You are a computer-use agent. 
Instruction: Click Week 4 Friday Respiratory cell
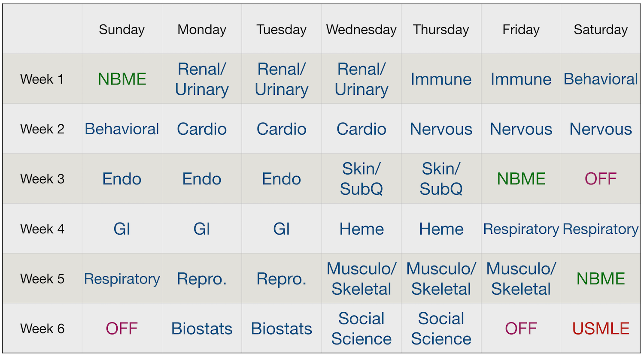tap(521, 229)
